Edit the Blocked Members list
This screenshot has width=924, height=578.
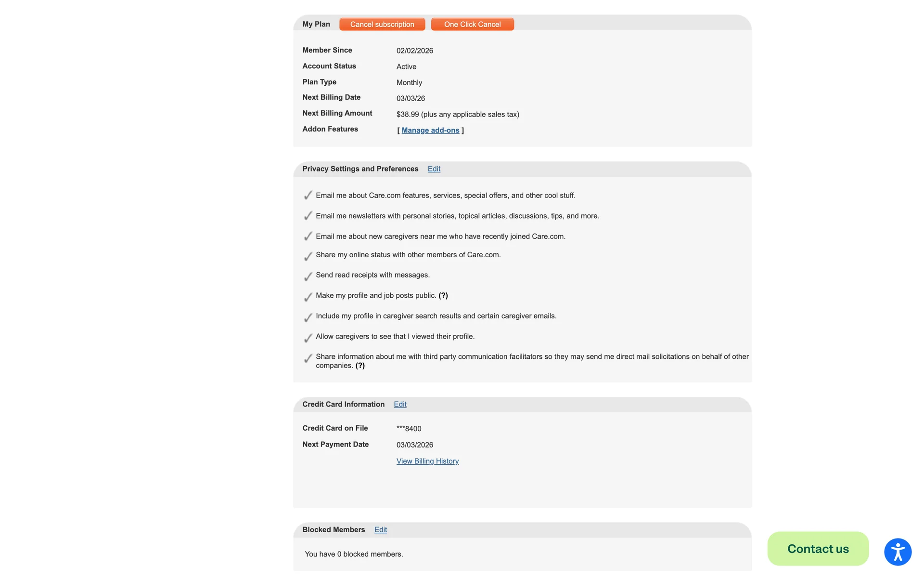point(380,529)
